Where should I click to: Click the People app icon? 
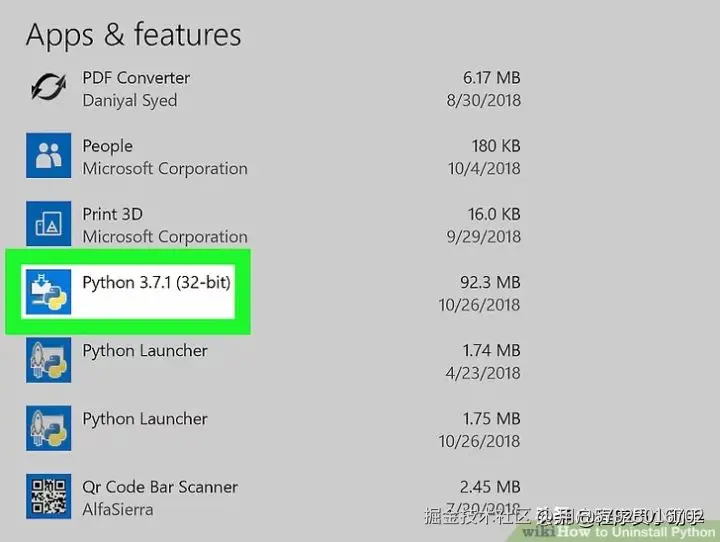48,156
